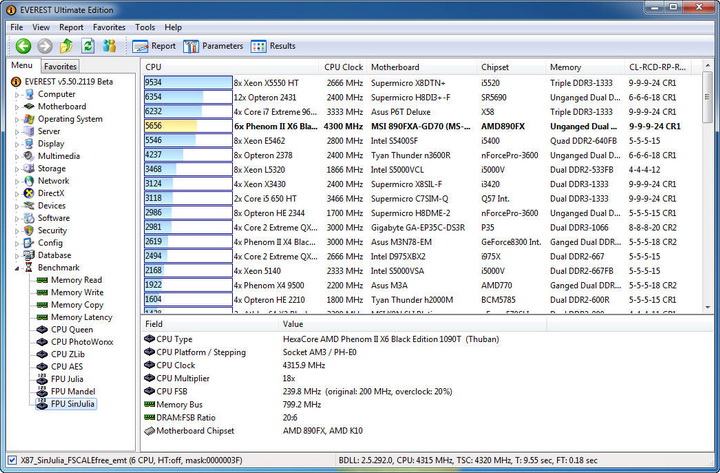The width and height of the screenshot is (720, 473).
Task: Expand the Storage tree node
Action: tap(17, 169)
